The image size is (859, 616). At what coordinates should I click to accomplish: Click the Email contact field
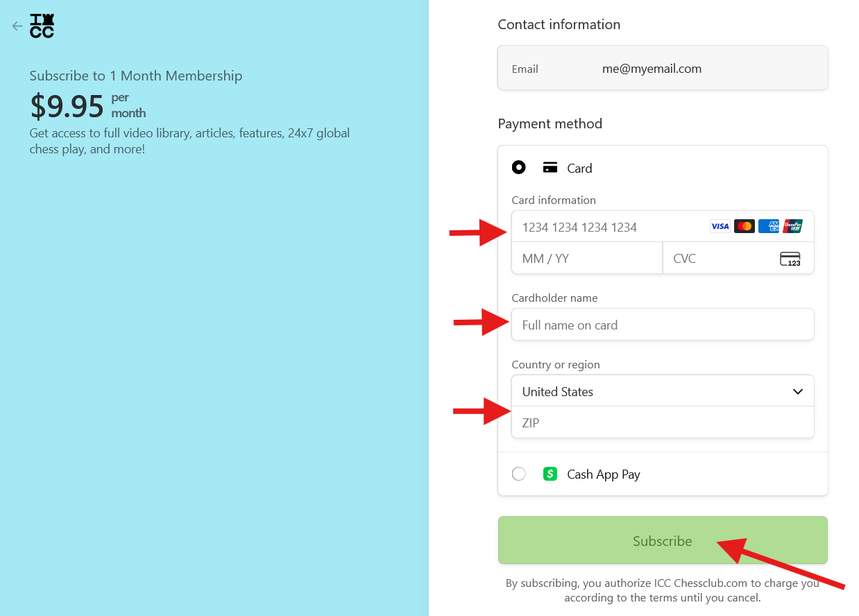click(663, 69)
